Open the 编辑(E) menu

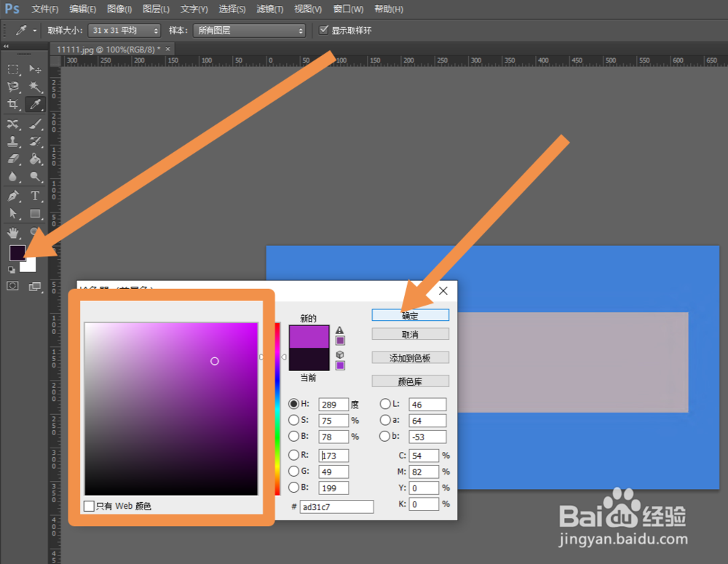click(83, 9)
